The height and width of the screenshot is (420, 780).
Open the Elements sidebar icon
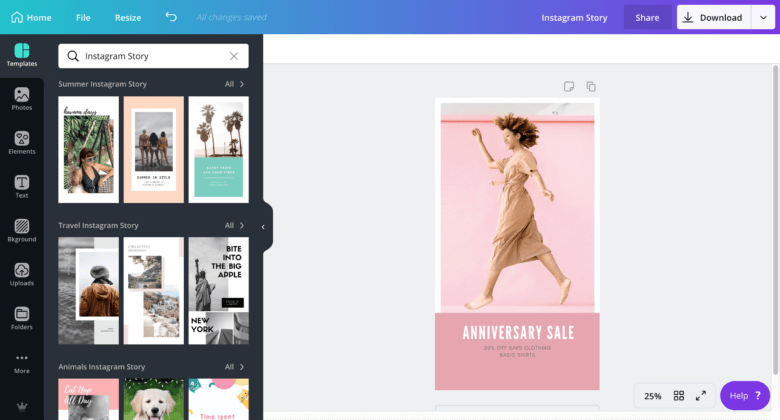[x=22, y=143]
